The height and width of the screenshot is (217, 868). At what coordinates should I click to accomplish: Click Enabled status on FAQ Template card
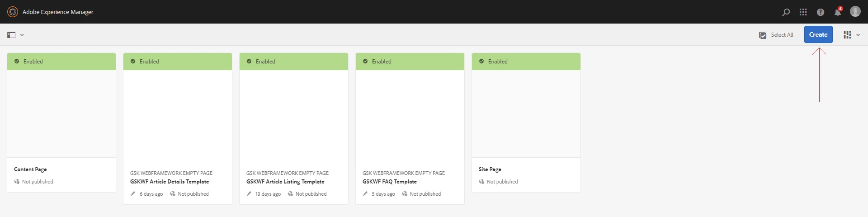coord(382,62)
